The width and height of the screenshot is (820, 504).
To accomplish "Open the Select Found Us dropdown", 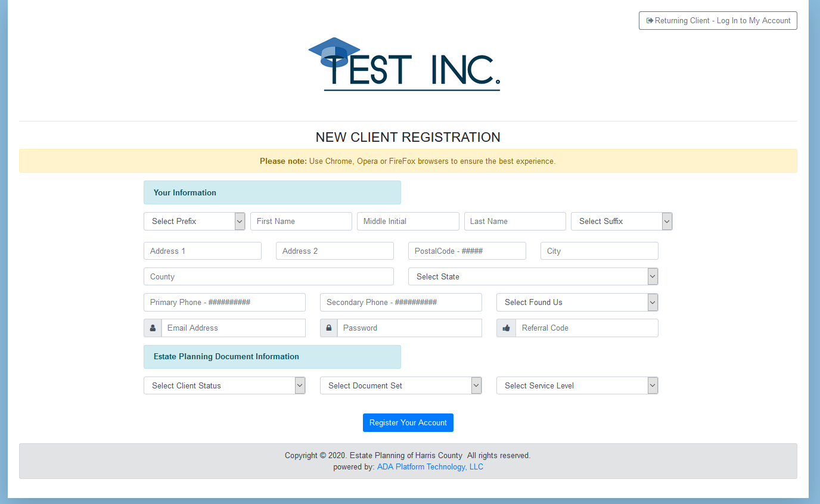I will (577, 302).
